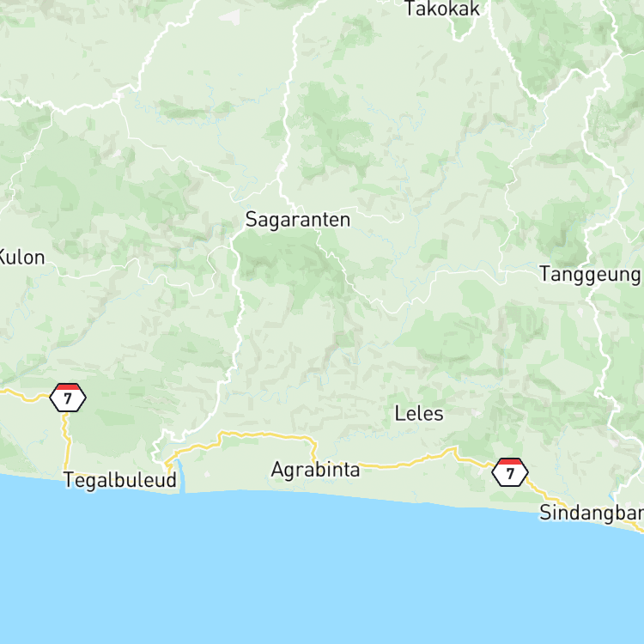
Task: Select the partly visible Sindangbarang label
Action: coord(592,513)
